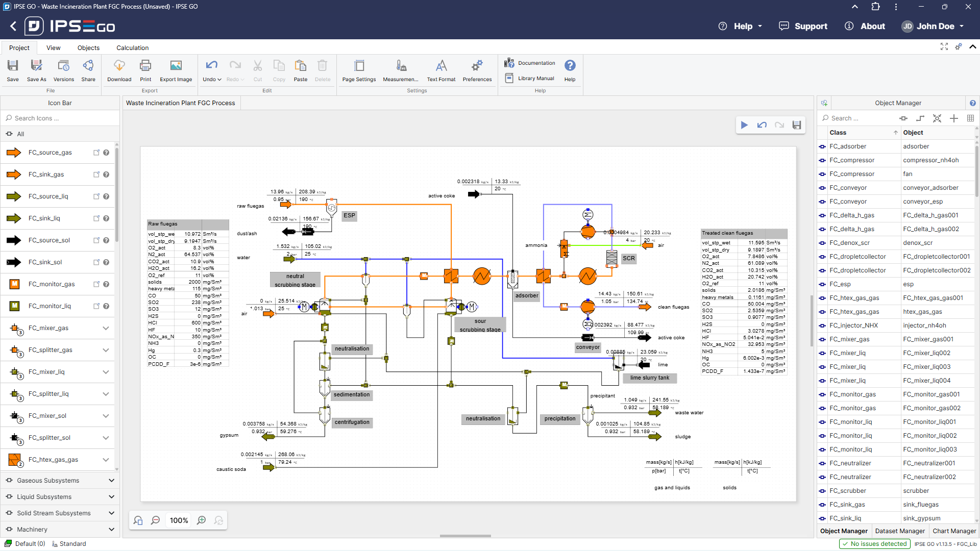This screenshot has width=980, height=551.
Task: Collapse the ribbon with the chevron
Action: pos(972,47)
